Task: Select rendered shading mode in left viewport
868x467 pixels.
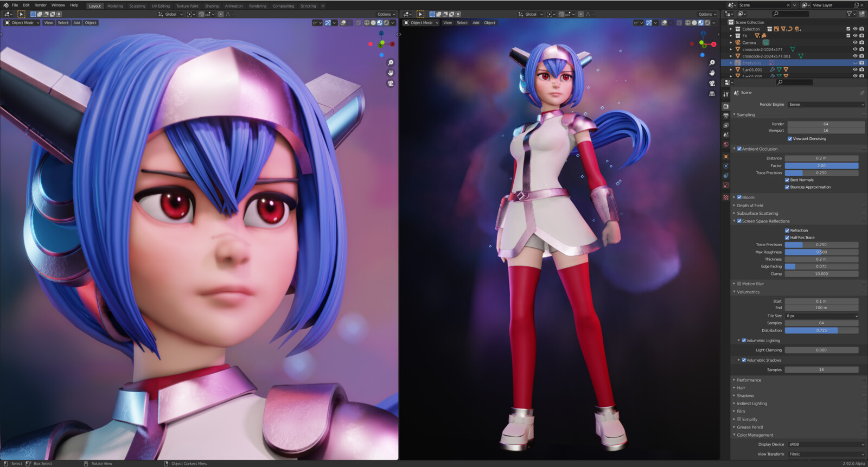Action: coord(386,23)
